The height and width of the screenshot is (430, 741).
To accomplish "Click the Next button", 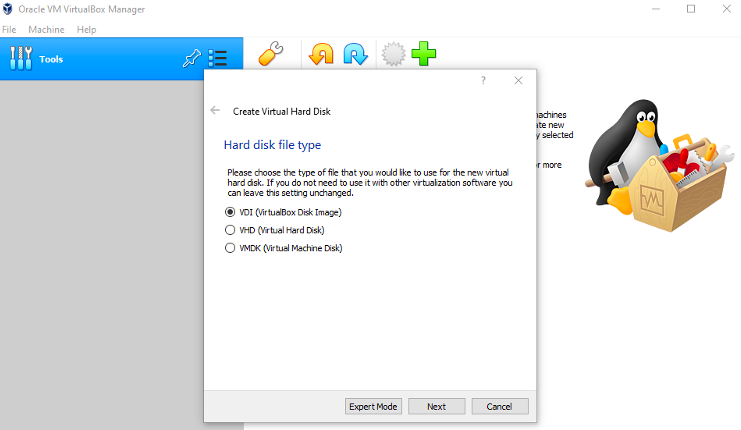I will point(437,406).
